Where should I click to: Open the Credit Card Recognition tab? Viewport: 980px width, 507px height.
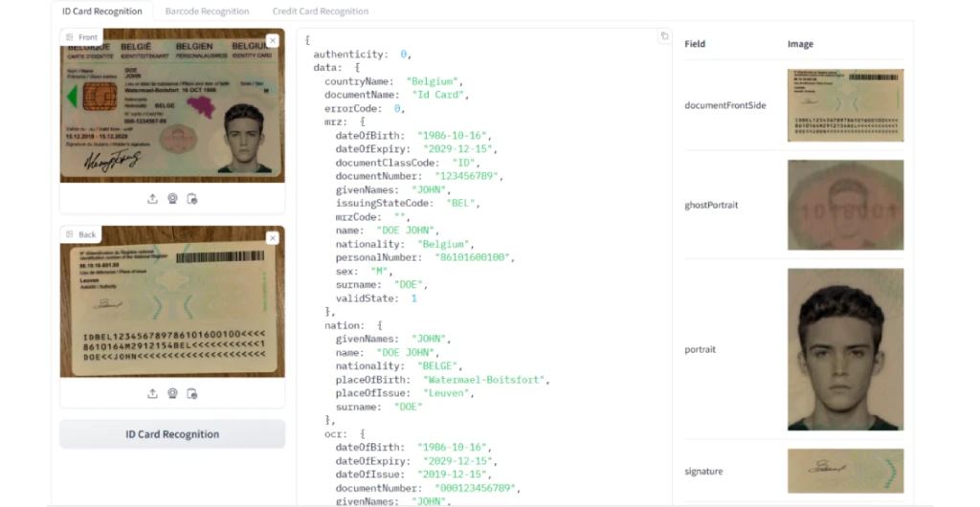pos(320,11)
